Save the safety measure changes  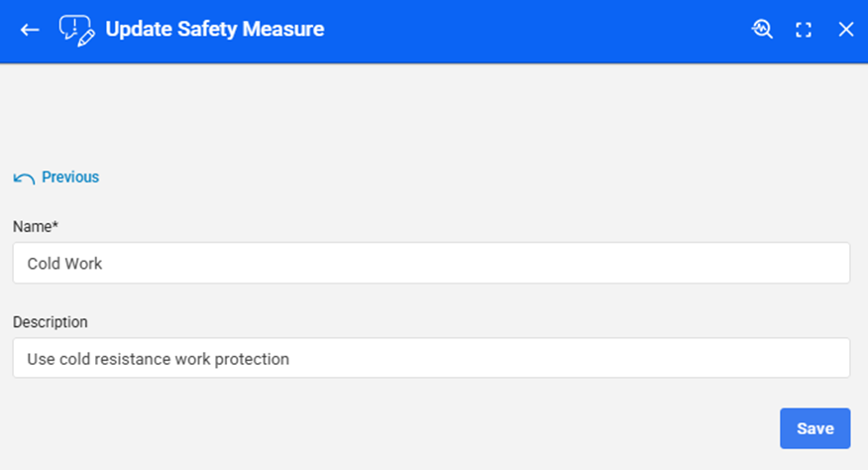point(814,428)
